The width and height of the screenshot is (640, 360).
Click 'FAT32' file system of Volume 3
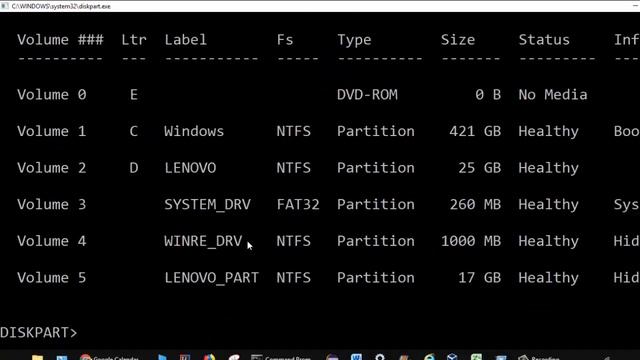click(x=298, y=204)
